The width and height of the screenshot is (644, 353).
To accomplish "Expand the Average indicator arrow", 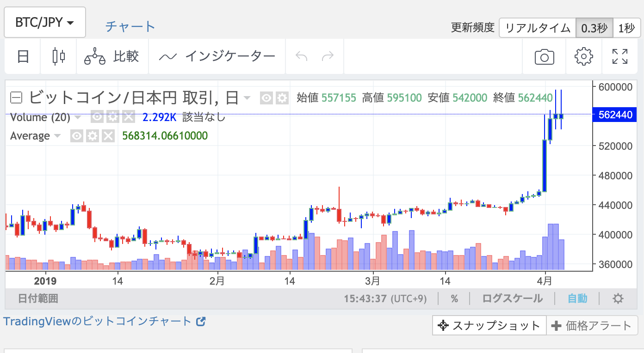I will tap(57, 136).
